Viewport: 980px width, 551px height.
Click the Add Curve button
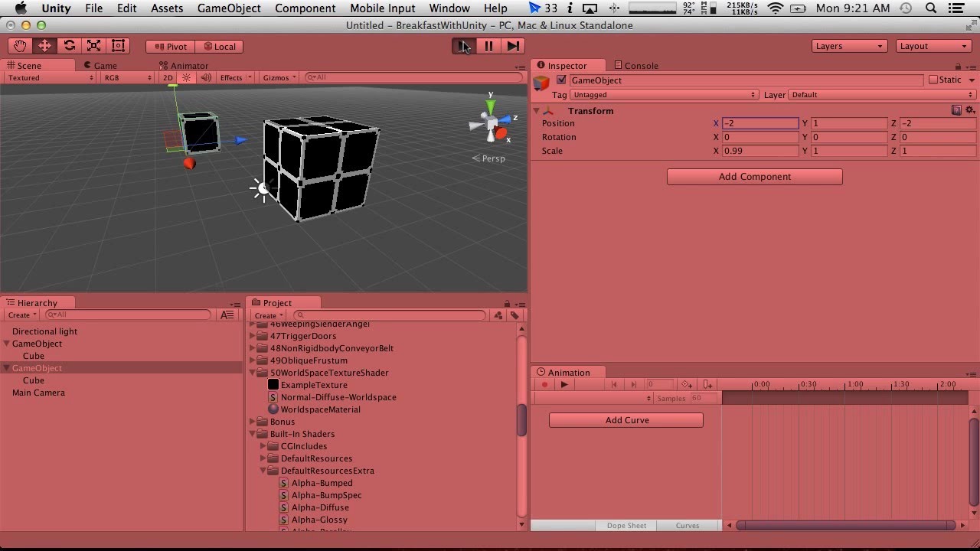626,419
